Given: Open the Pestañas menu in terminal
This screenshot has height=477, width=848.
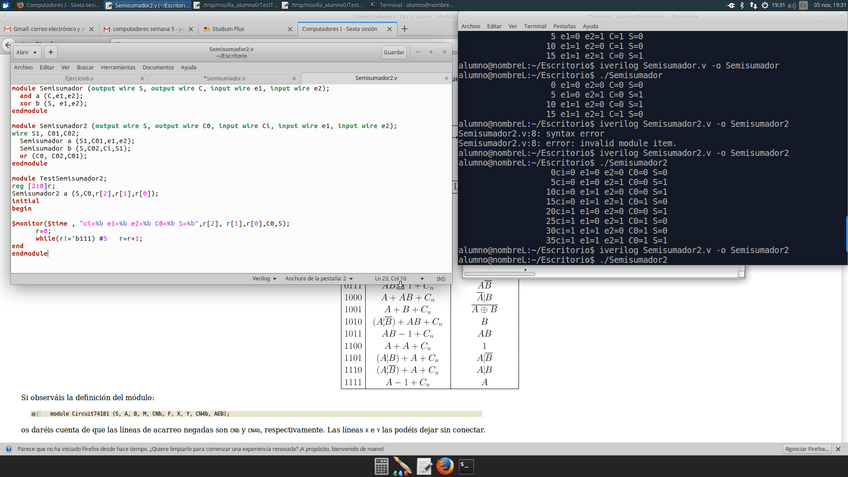Looking at the screenshot, I should tap(564, 26).
